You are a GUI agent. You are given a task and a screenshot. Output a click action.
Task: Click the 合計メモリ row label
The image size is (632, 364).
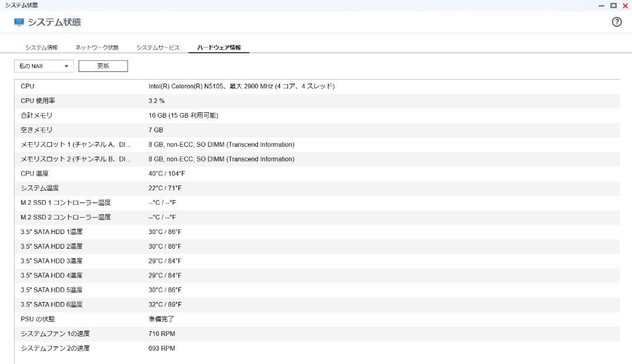[x=37, y=115]
